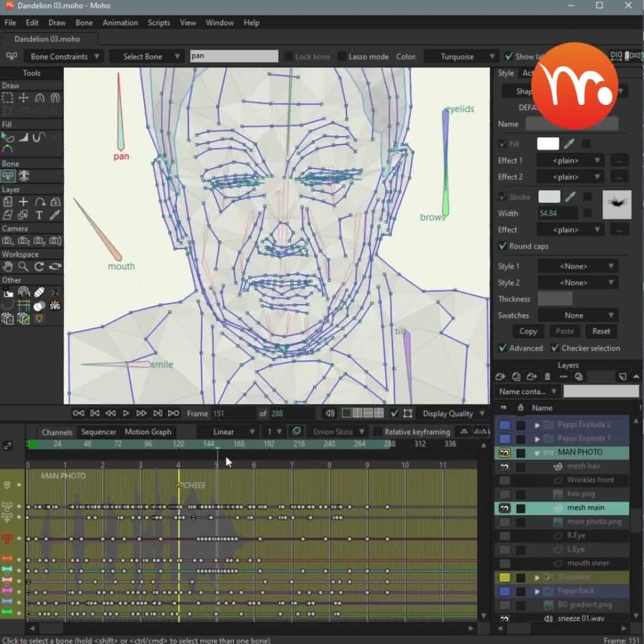Open the Display Quality dropdown
The height and width of the screenshot is (644, 644).
pyautogui.click(x=452, y=413)
